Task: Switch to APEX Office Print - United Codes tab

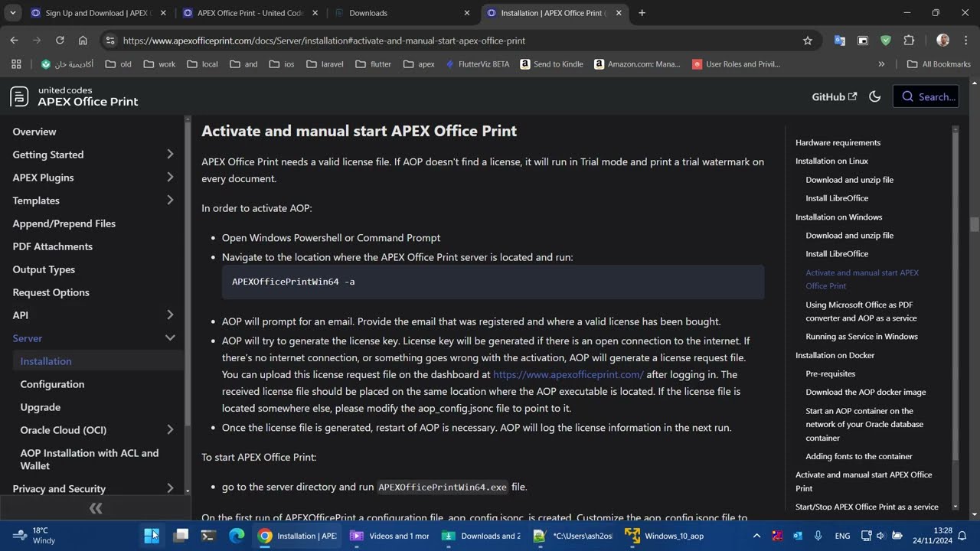Action: click(249, 13)
